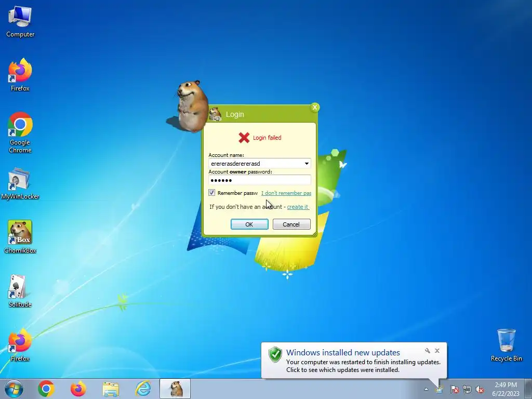This screenshot has height=399, width=532.
Task: Open Windows Explorer from the taskbar
Action: (x=111, y=389)
